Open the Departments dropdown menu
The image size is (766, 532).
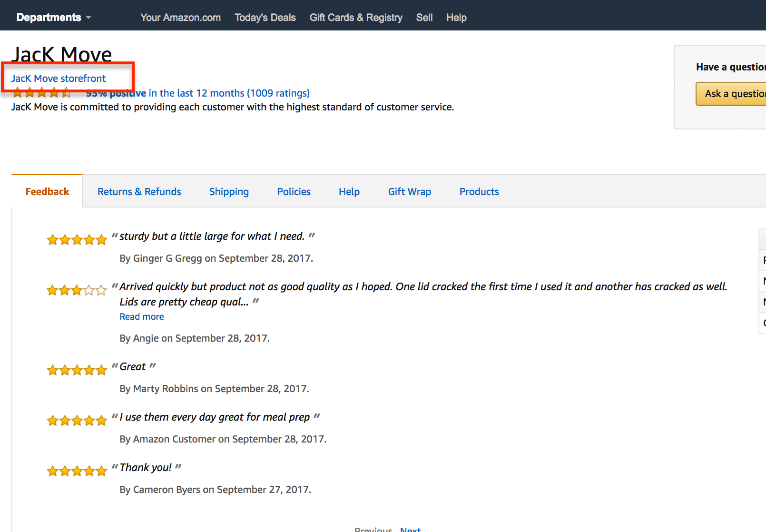pyautogui.click(x=53, y=18)
